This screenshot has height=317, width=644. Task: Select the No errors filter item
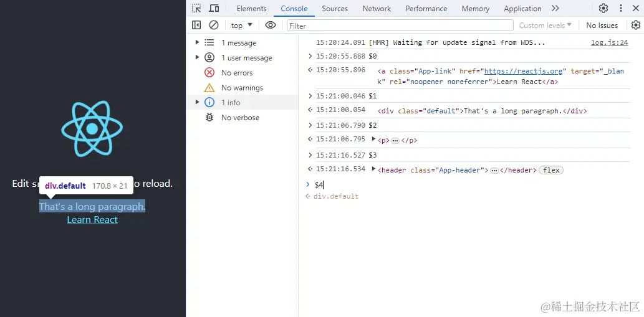(x=236, y=73)
